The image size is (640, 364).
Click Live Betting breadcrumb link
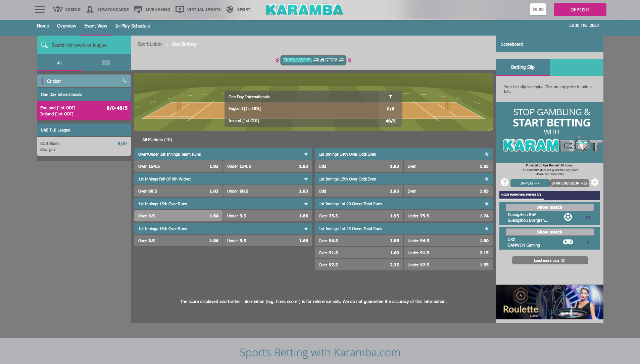184,44
